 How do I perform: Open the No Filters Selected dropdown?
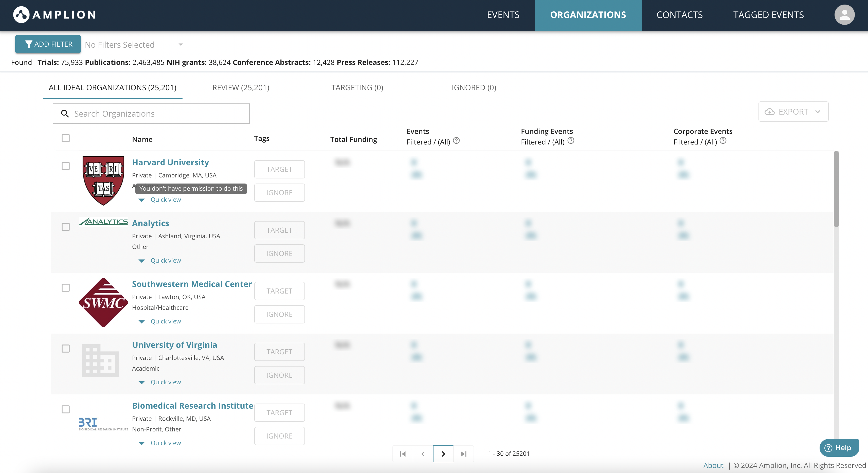pos(135,44)
